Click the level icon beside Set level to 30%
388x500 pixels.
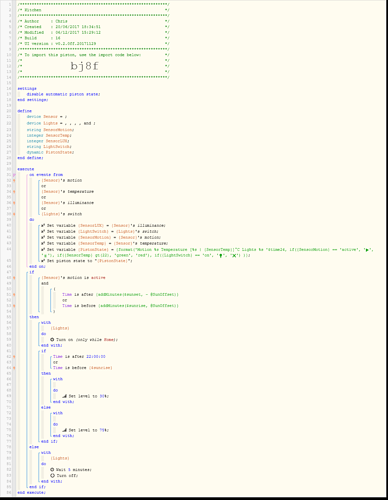64,396
